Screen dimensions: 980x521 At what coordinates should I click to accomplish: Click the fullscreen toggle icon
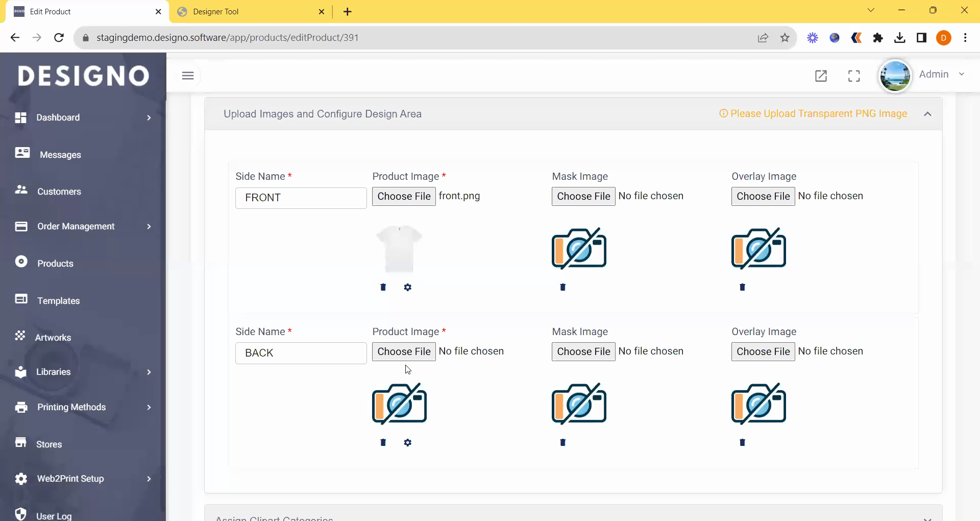pos(854,76)
